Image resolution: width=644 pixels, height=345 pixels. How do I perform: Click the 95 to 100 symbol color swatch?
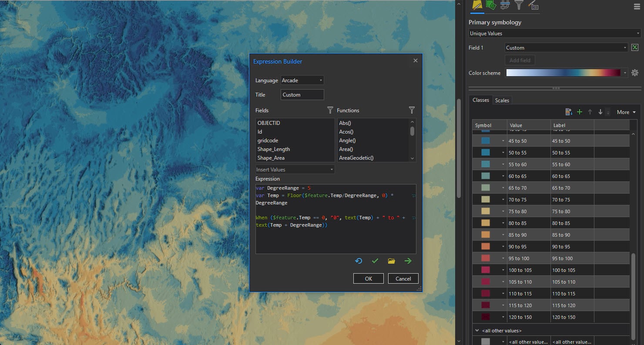coord(486,258)
